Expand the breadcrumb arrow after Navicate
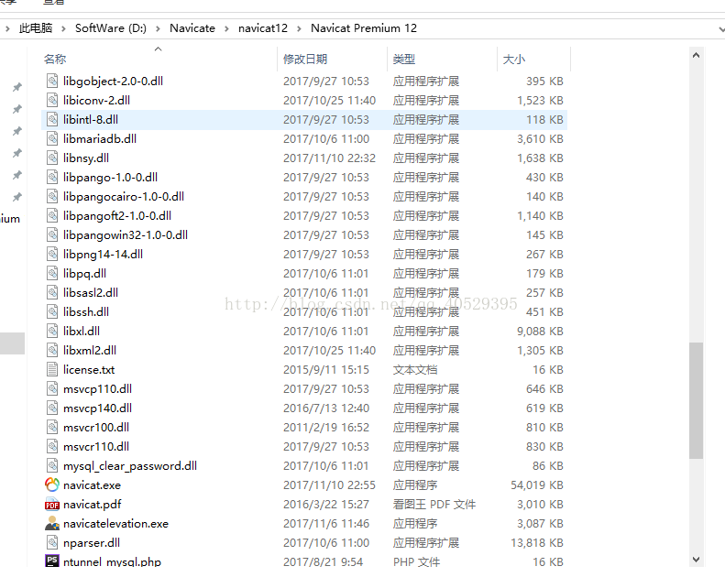Viewport: 725px width, 588px height. pyautogui.click(x=226, y=28)
